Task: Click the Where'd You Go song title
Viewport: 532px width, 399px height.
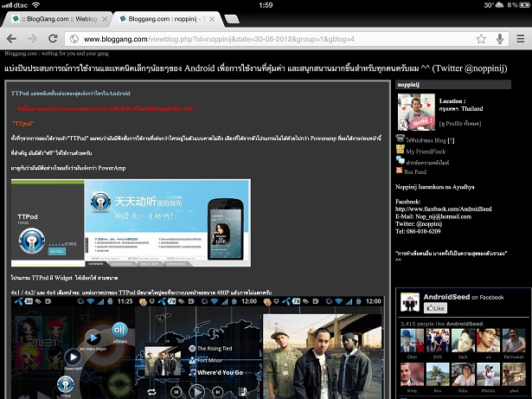Action: pos(220,372)
